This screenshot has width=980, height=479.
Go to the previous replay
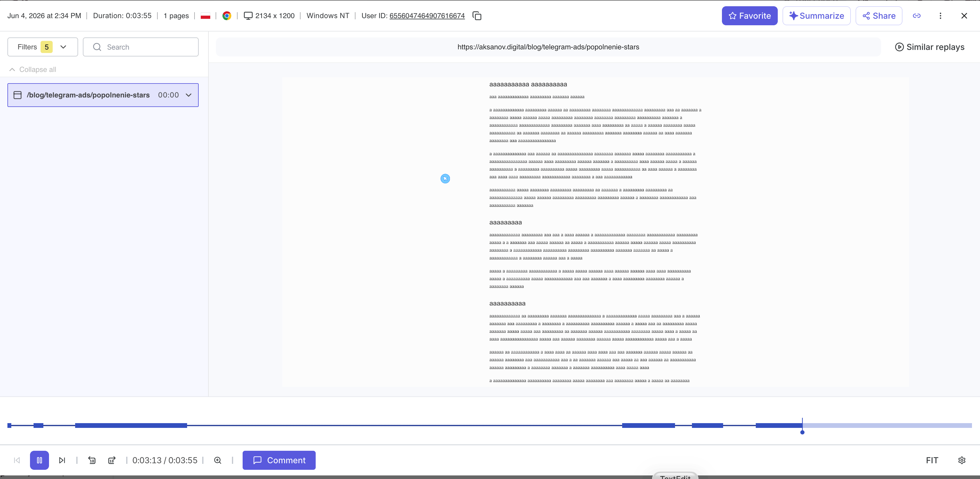pyautogui.click(x=17, y=460)
